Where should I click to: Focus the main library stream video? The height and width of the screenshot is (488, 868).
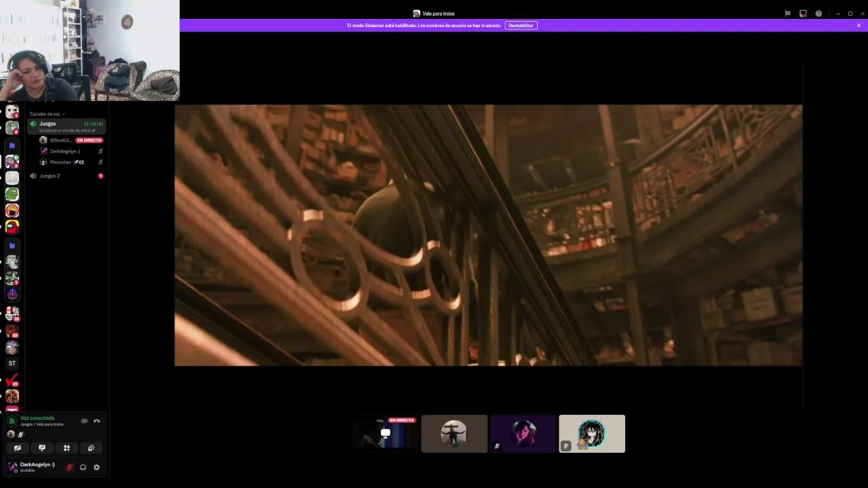click(488, 235)
